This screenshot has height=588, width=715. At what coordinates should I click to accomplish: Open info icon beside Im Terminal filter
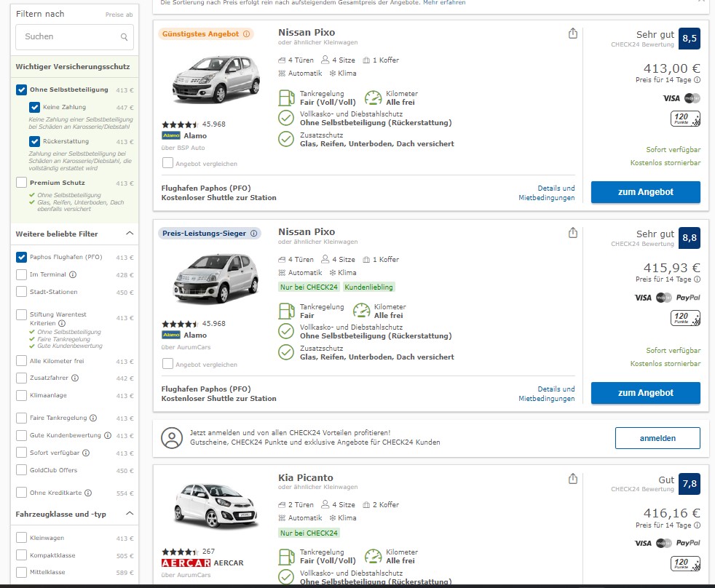73,274
